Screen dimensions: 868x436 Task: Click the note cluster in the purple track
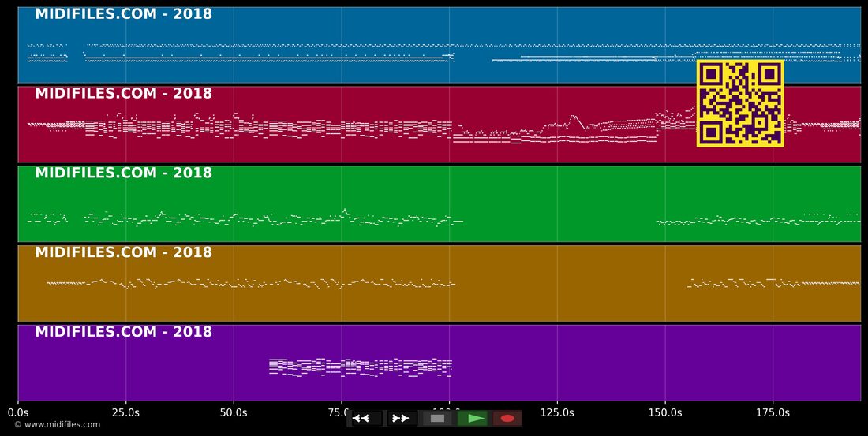click(361, 368)
